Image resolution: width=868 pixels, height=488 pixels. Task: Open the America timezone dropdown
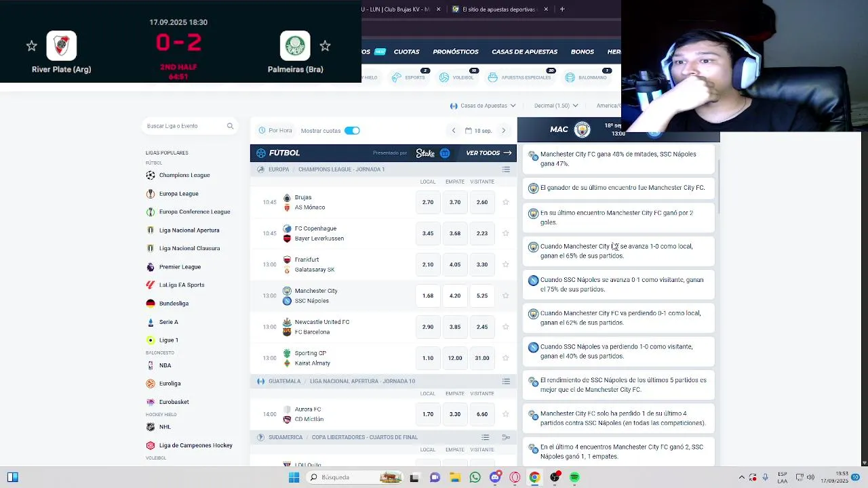click(608, 106)
